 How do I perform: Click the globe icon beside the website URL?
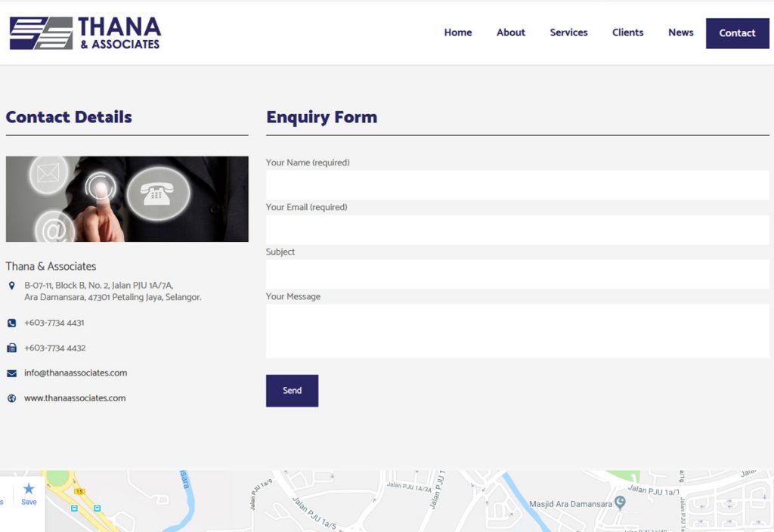pyautogui.click(x=11, y=398)
